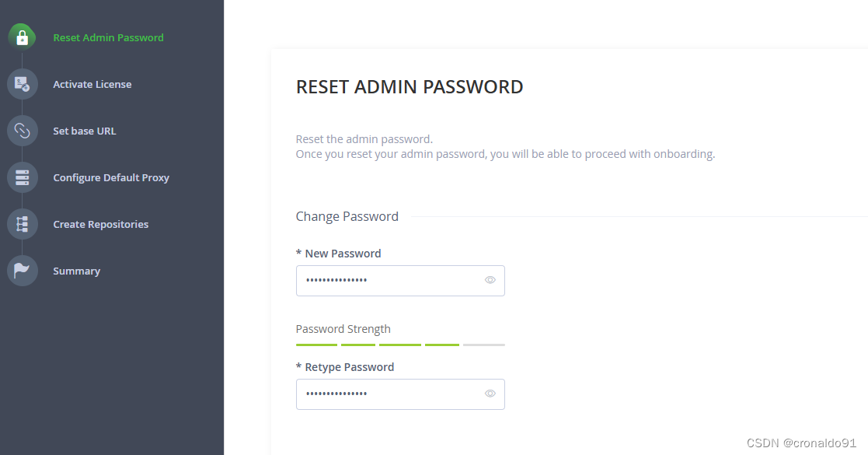This screenshot has height=455, width=868.
Task: Focus the New Password input field
Action: point(400,281)
